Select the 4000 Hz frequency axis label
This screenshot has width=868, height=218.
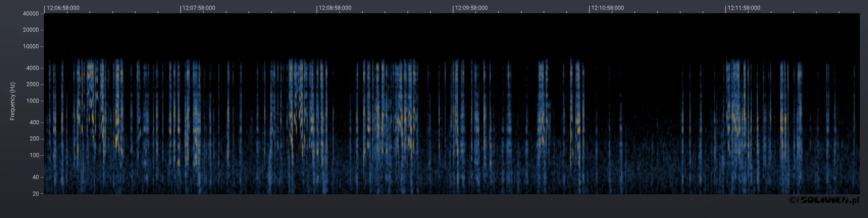(x=33, y=68)
